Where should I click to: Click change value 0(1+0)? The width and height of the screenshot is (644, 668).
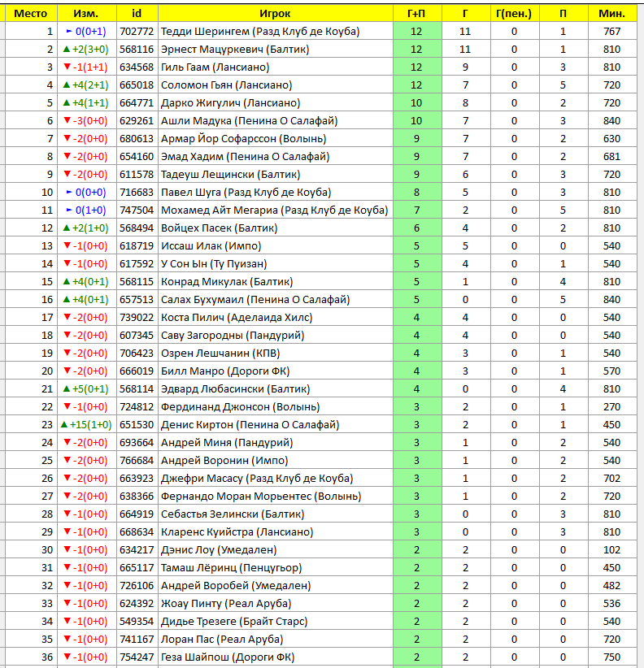tap(87, 210)
